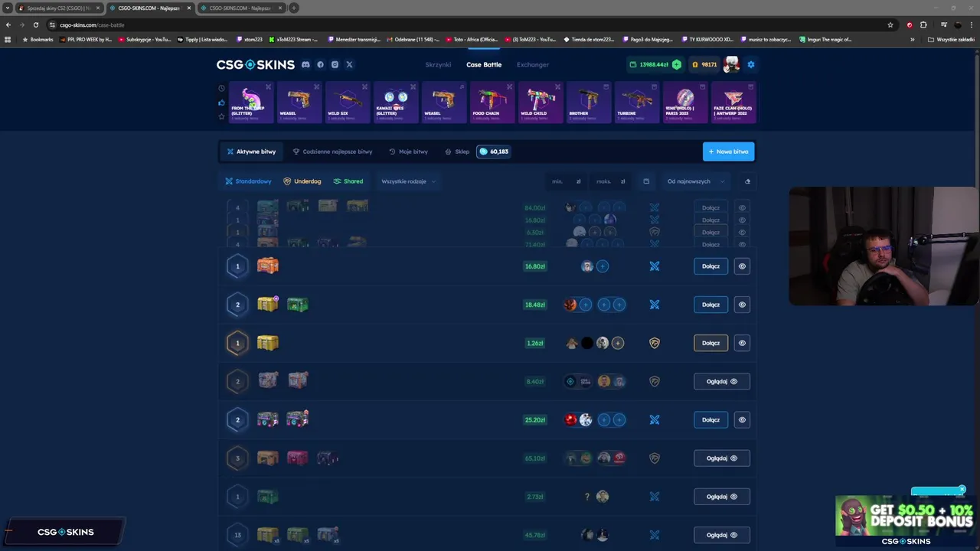Click the green case in 18.48zł battle
This screenshot has width=980, height=551.
coord(298,305)
